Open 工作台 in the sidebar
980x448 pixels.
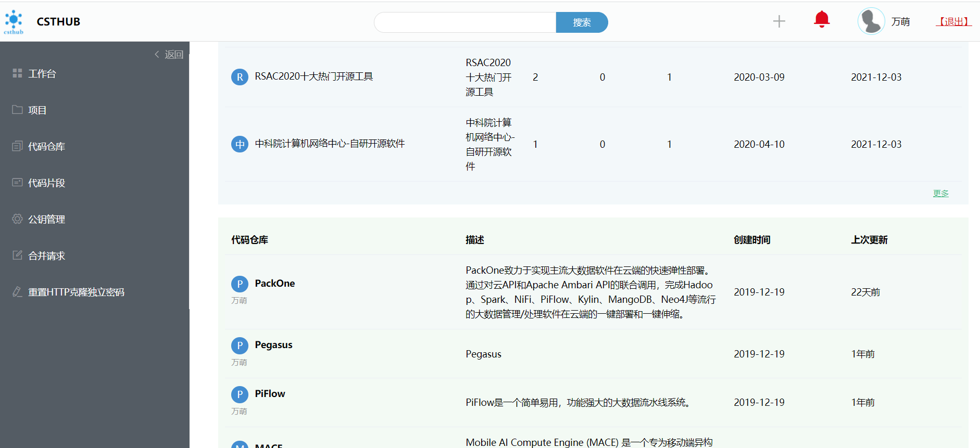coord(42,74)
